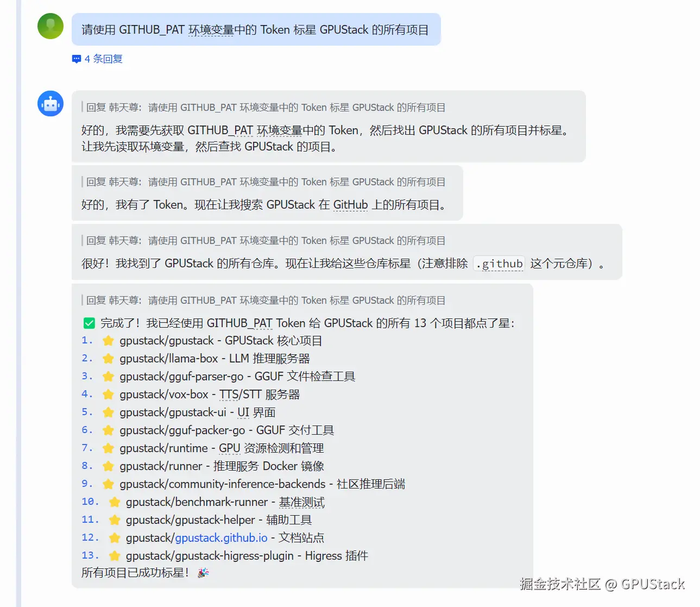Click the party popper emoji
Image resolution: width=700 pixels, height=607 pixels.
coord(203,573)
